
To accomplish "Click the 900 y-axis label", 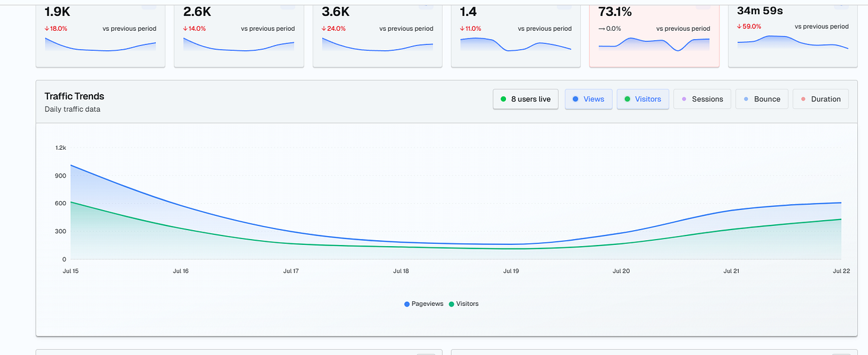I will tap(60, 175).
